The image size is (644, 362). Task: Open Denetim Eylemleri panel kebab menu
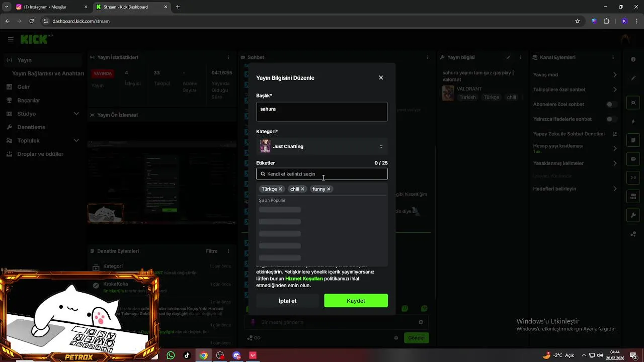228,251
